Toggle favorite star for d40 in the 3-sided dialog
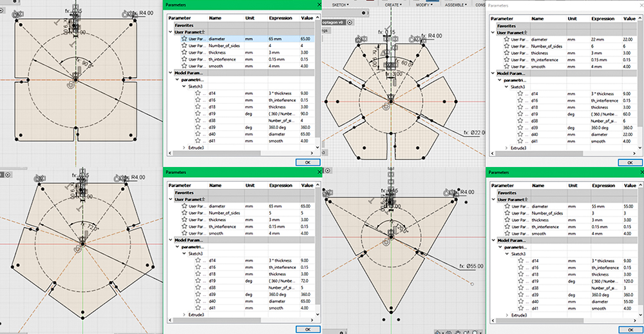644x334 pixels. tap(521, 302)
